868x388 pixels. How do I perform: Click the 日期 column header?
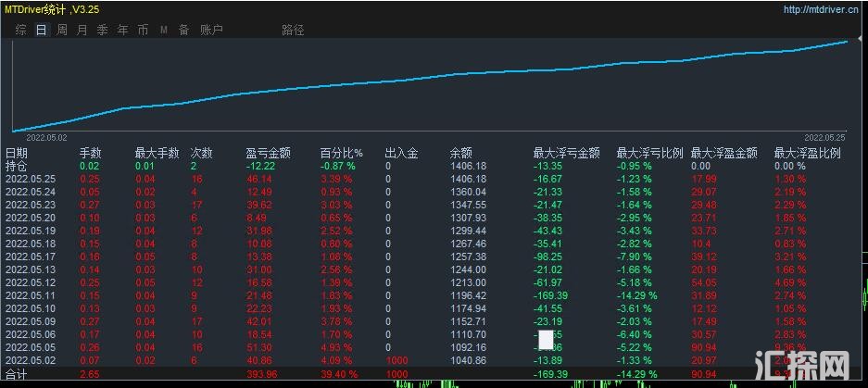tap(17, 153)
